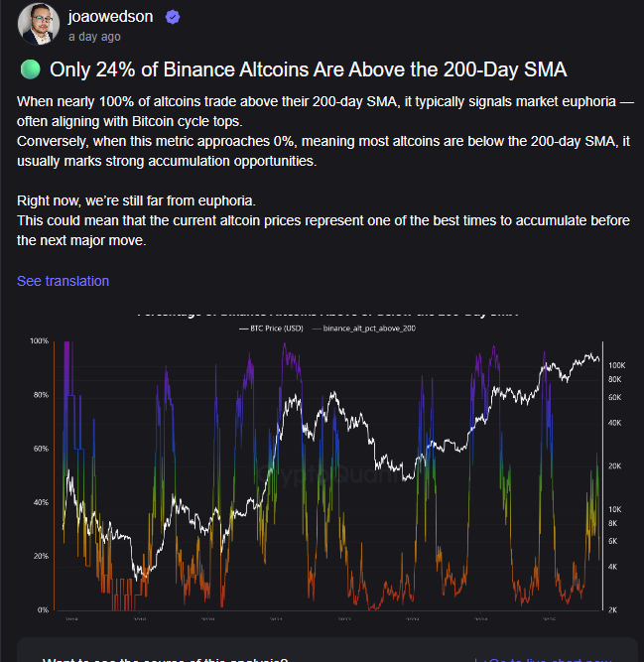
Task: Click the CryptoQuant watermark in the chart center
Action: 327,474
